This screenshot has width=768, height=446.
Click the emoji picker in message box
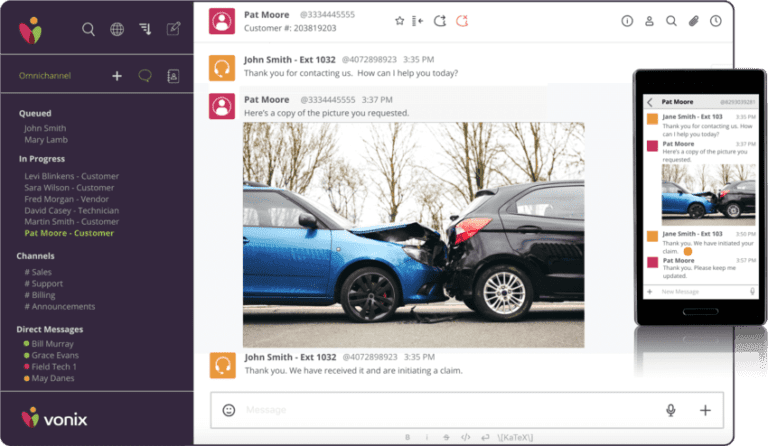tap(229, 409)
